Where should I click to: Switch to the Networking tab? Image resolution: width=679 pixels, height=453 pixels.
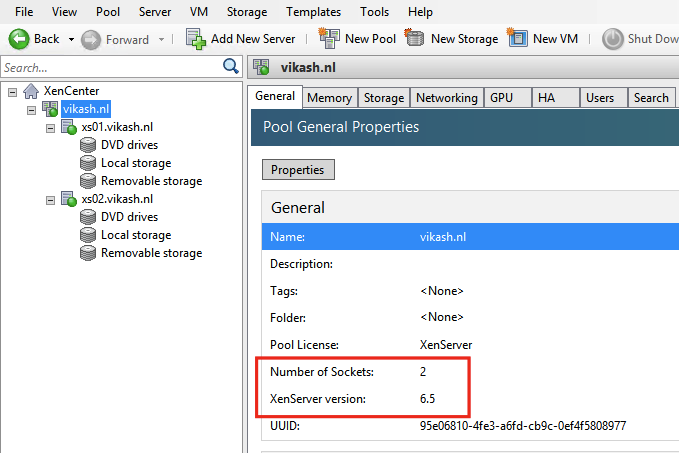coord(447,98)
